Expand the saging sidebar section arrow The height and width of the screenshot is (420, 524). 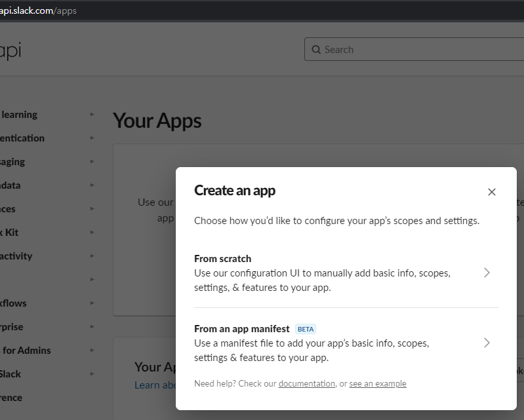coord(92,162)
